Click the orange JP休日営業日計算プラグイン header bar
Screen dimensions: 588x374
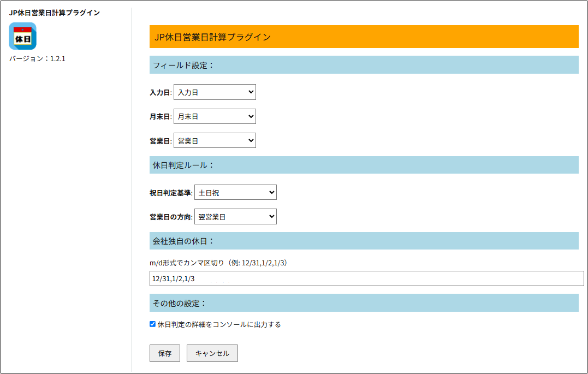(364, 37)
